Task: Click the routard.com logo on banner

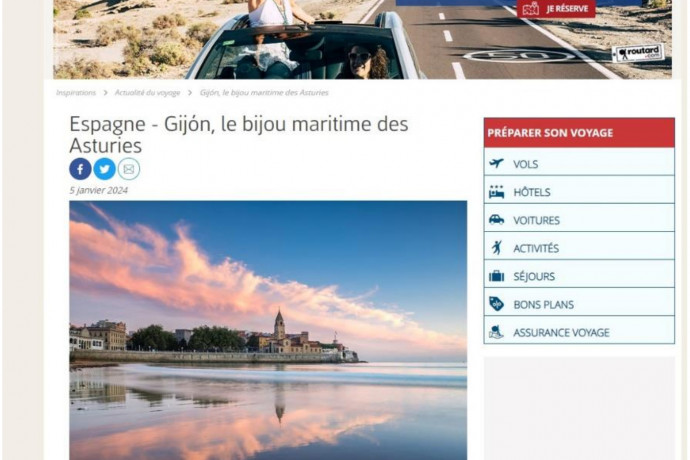Action: pyautogui.click(x=639, y=53)
